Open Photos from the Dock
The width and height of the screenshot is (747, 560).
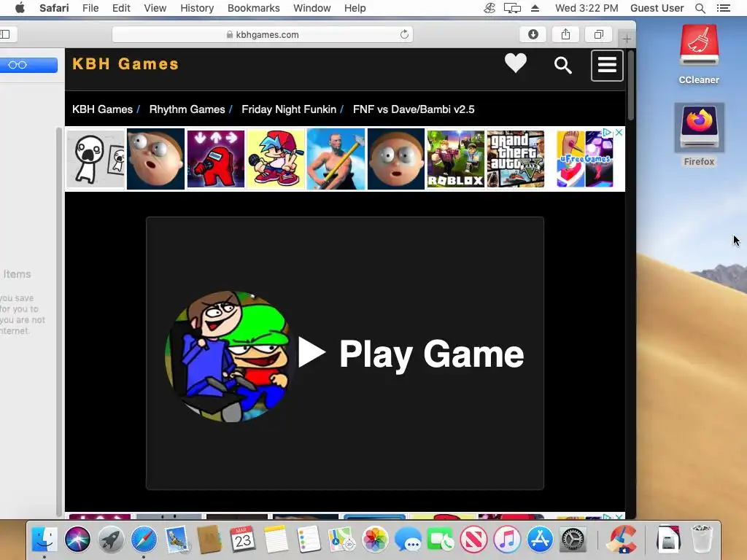(x=375, y=540)
